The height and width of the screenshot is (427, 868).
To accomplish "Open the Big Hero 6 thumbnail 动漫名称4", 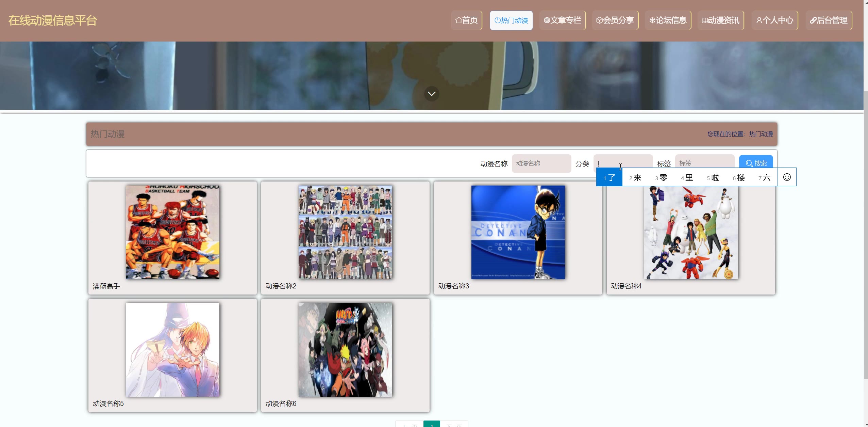I will point(691,233).
